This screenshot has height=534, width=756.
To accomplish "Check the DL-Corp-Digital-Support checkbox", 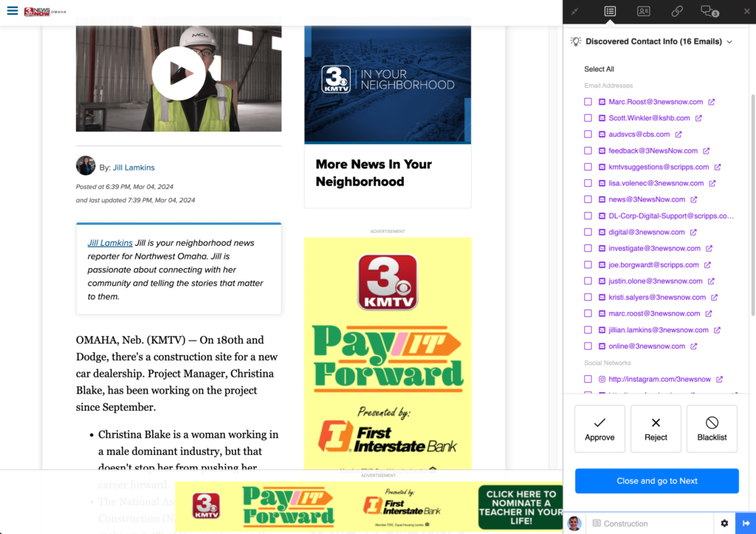I will coord(588,216).
